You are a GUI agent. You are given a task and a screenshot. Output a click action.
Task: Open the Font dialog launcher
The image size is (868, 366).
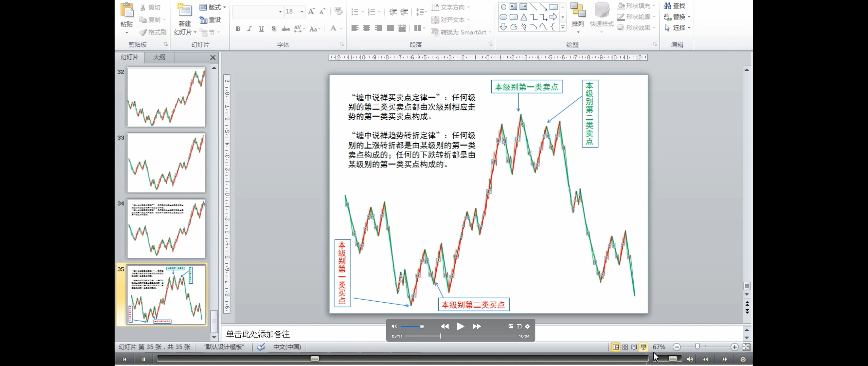tap(342, 44)
